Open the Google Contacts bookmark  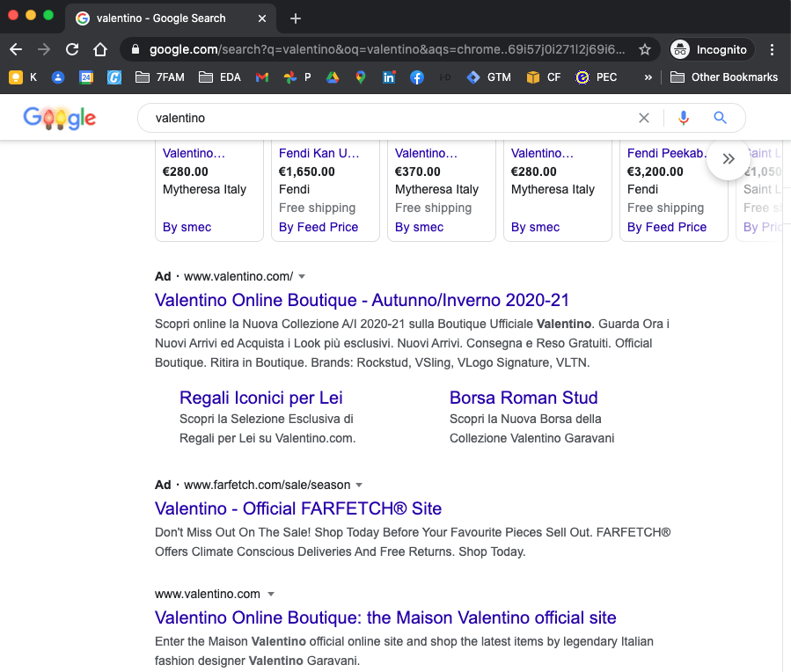(x=58, y=77)
